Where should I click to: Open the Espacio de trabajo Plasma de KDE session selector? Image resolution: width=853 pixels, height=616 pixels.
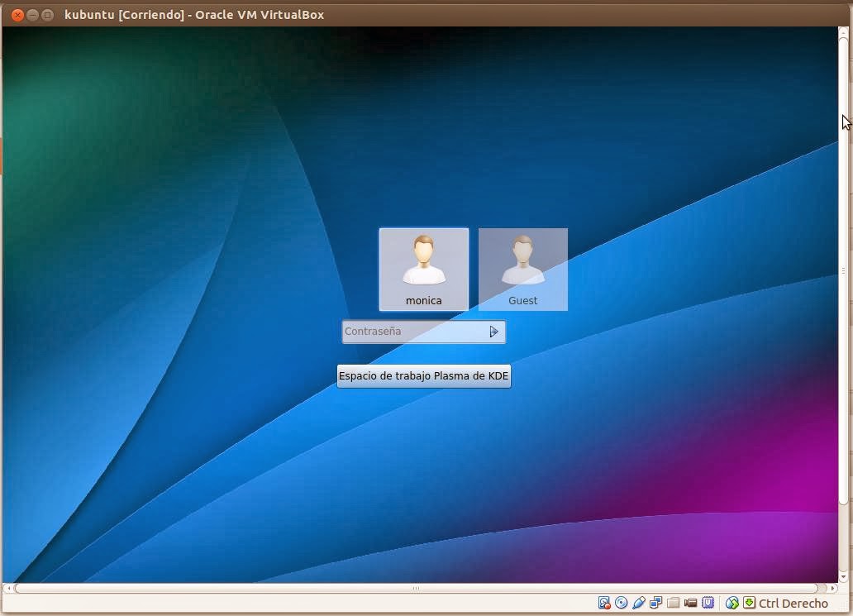pyautogui.click(x=423, y=375)
